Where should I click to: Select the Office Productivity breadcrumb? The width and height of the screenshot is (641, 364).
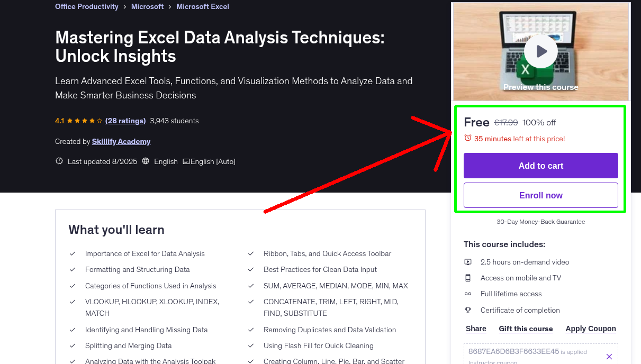[86, 6]
